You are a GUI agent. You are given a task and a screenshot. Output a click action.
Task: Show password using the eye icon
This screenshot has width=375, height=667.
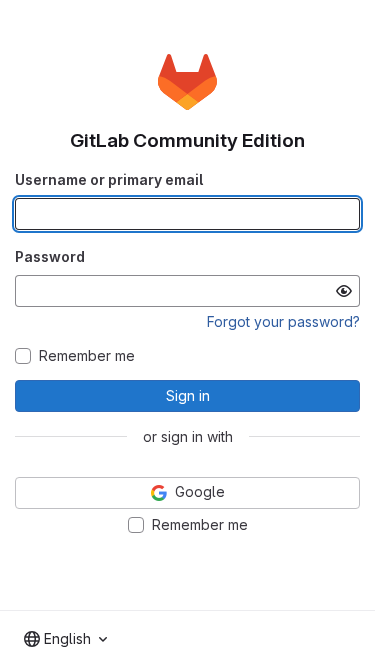pos(344,291)
